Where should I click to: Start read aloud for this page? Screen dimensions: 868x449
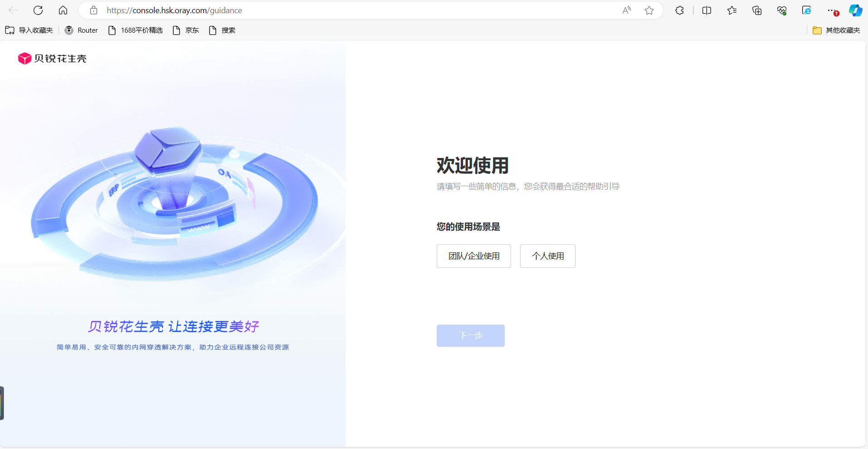coord(626,10)
